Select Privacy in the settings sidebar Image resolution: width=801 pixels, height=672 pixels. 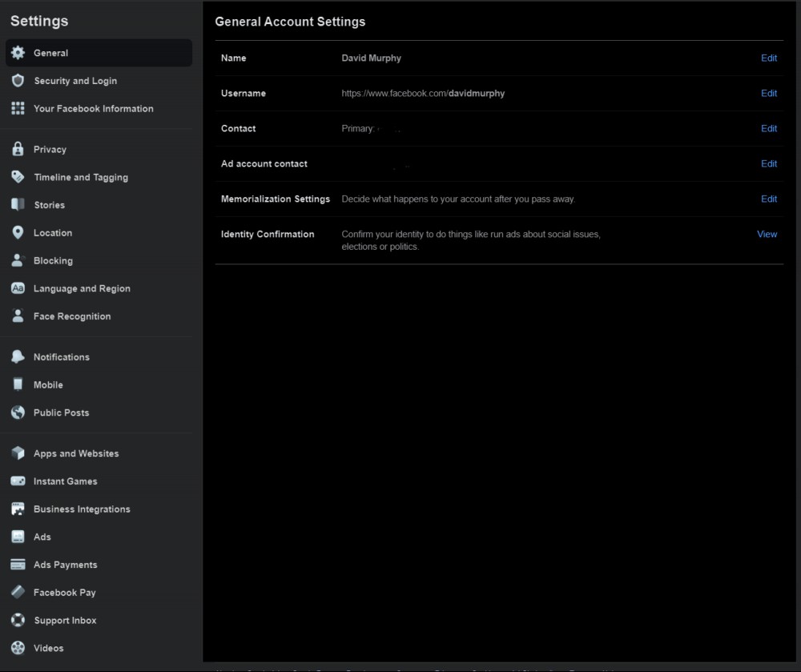pyautogui.click(x=99, y=149)
